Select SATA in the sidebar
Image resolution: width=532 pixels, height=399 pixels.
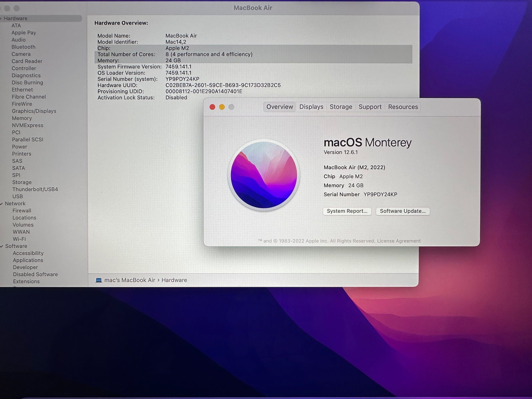click(x=18, y=168)
